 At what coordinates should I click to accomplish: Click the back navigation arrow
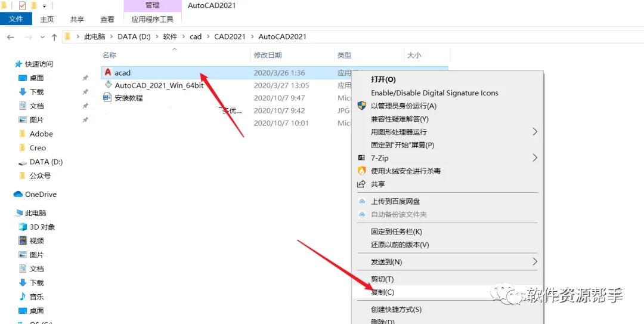(11, 37)
